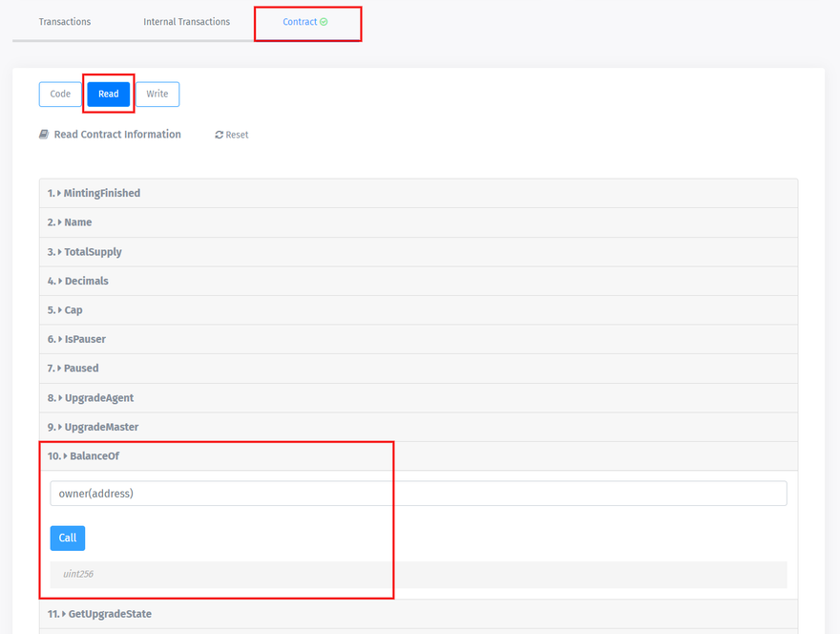The height and width of the screenshot is (634, 840).
Task: Expand the IsPauser row
Action: [x=85, y=340]
